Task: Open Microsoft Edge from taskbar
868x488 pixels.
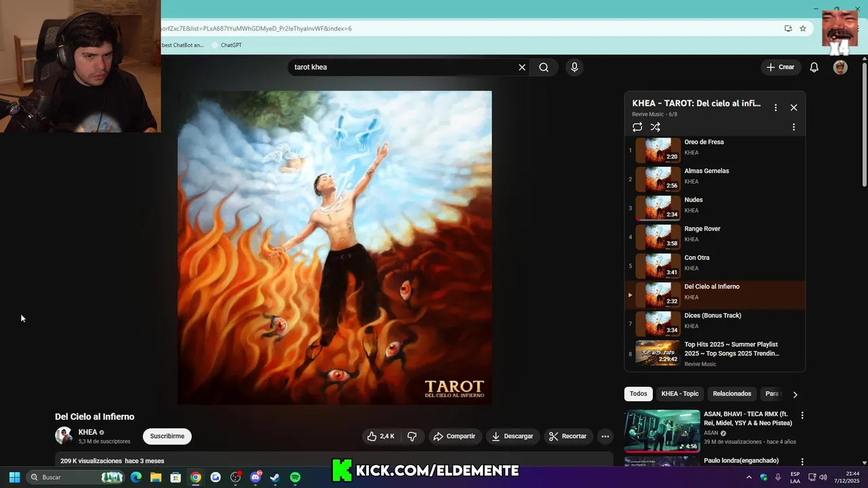Action: (x=136, y=477)
